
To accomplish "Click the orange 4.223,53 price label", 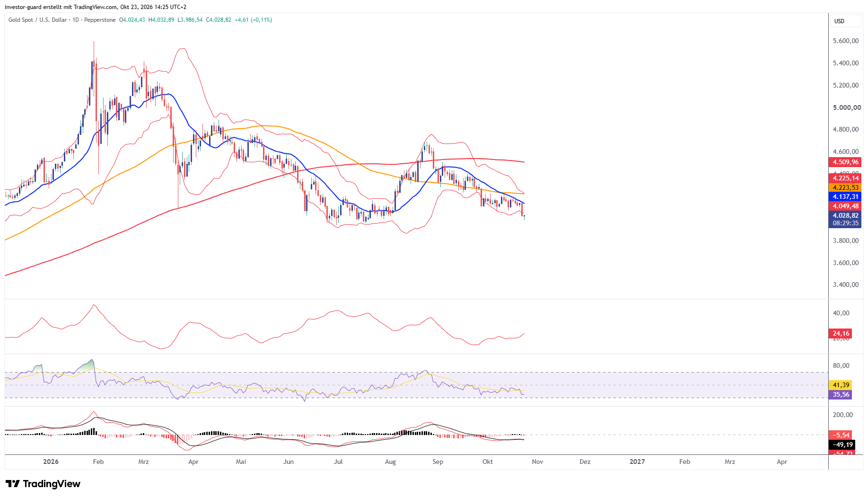I will coord(845,188).
